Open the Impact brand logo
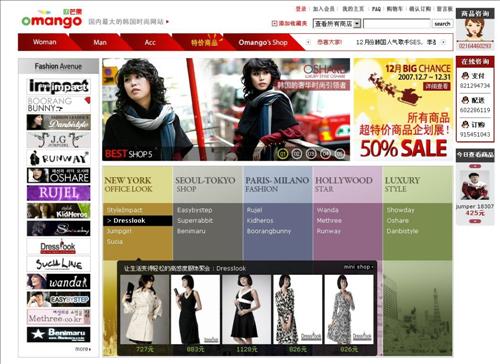This screenshot has width=500, height=364. tap(58, 86)
